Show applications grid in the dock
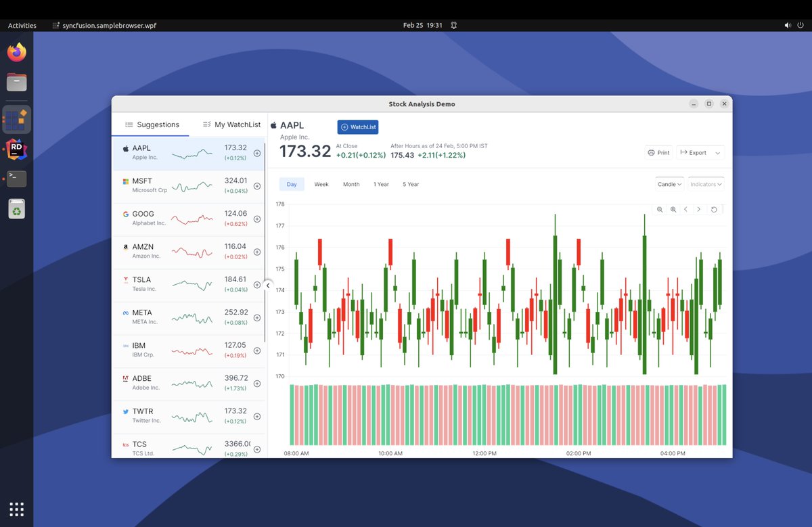 pos(17,509)
